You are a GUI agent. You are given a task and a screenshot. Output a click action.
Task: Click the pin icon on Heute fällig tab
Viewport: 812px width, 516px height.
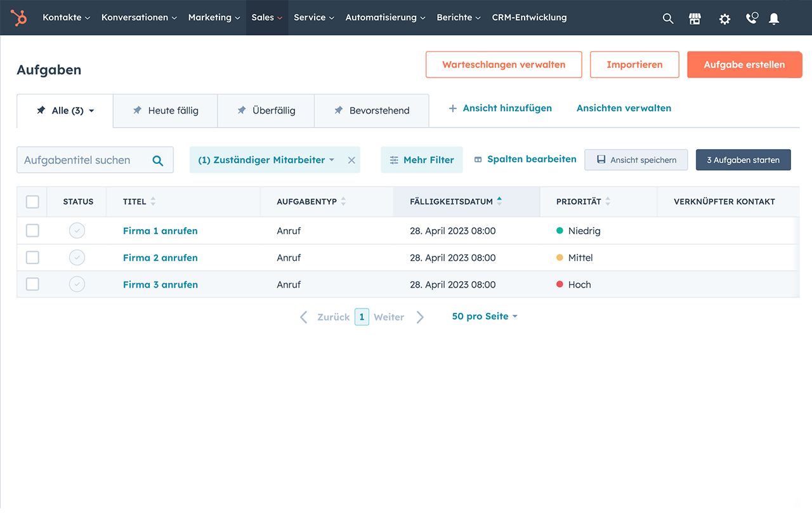[137, 110]
